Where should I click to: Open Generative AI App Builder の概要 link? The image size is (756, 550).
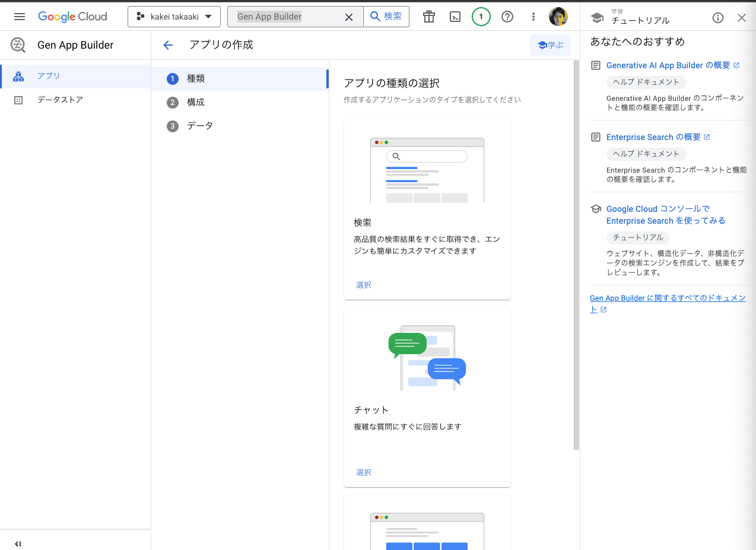[668, 65]
